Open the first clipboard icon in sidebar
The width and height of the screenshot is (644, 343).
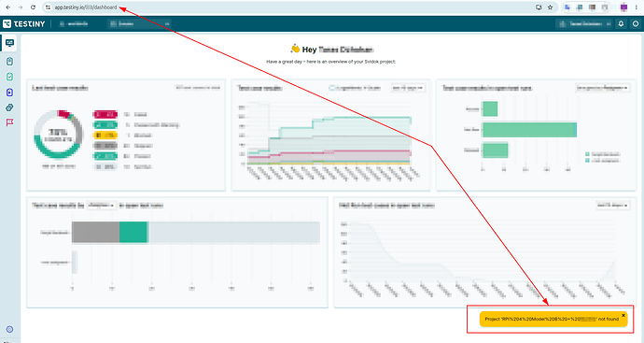[10, 62]
